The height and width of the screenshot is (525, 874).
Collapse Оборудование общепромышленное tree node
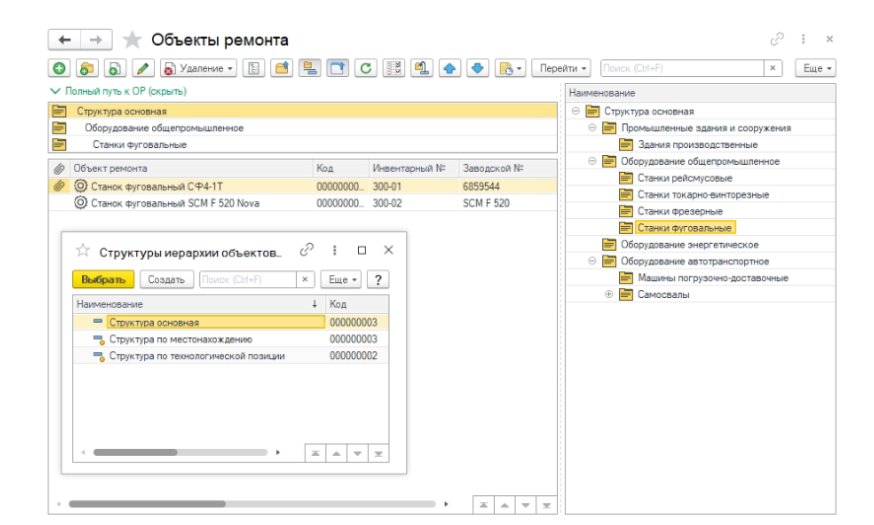[593, 161]
